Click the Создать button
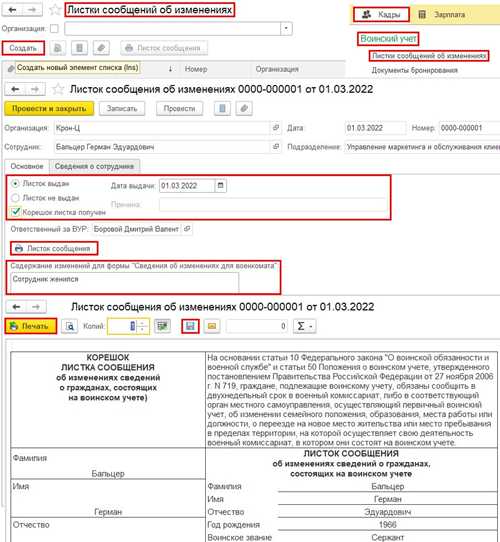The image size is (500, 542). 23,48
